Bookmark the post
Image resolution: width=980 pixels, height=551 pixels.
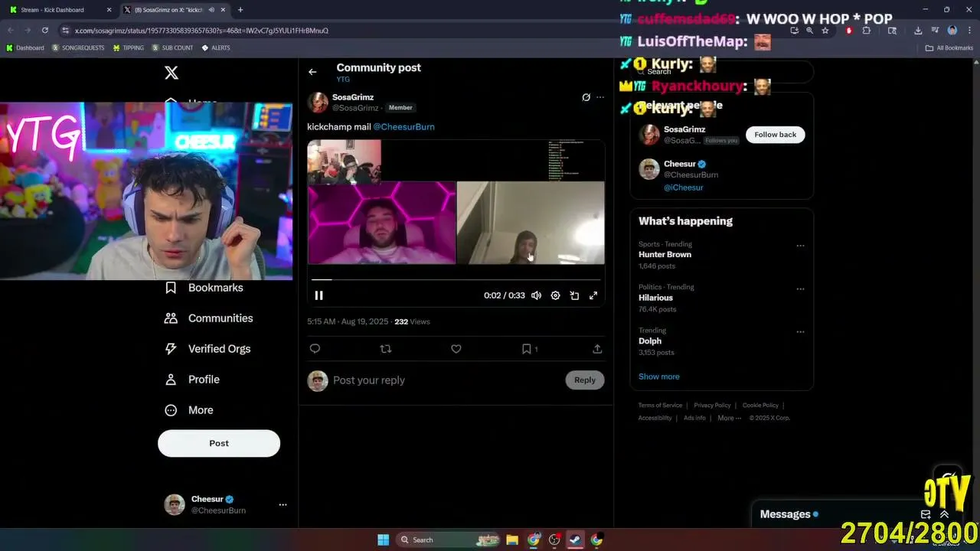pyautogui.click(x=527, y=349)
